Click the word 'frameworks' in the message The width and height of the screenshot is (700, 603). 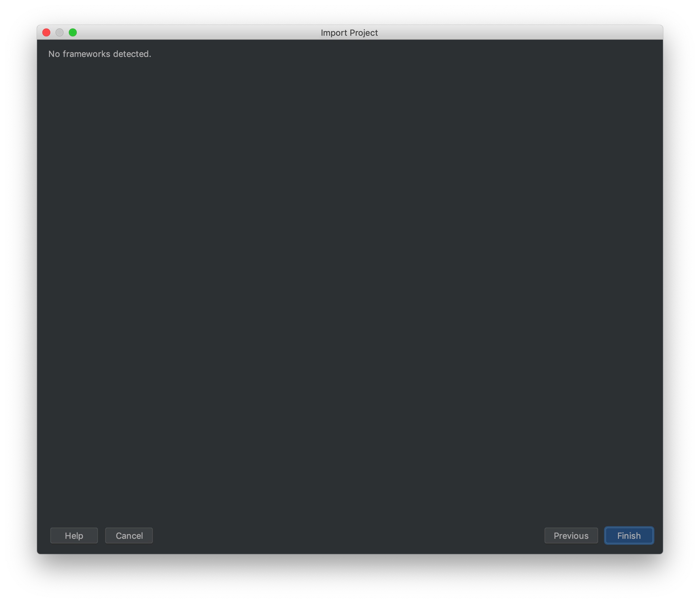(86, 54)
